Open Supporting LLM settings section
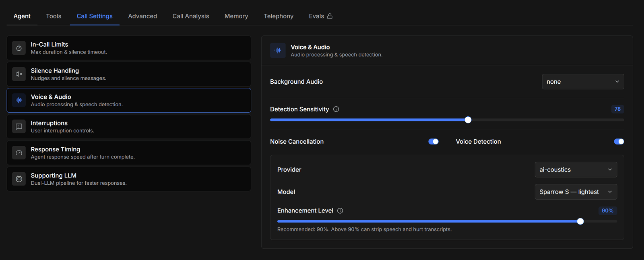 [x=129, y=179]
